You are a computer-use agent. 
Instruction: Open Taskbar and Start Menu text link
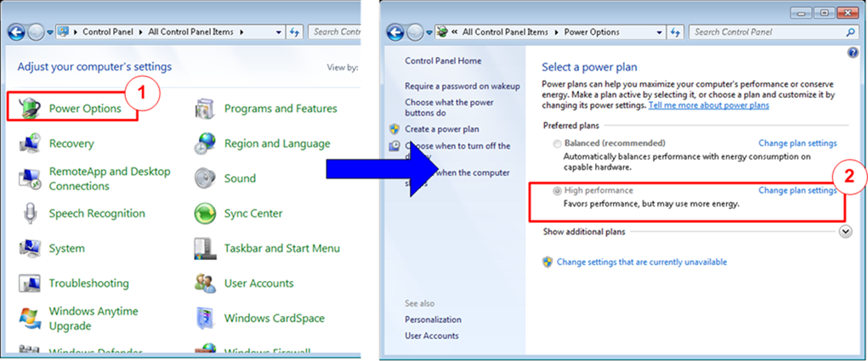(281, 248)
